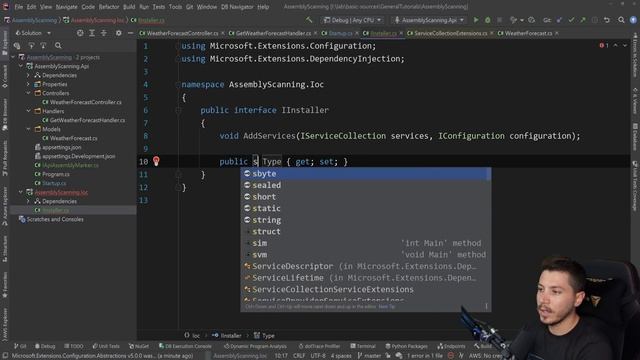Click Collapse All icon in Solution panel
Viewport: 640px width, 360px height.
tap(104, 33)
